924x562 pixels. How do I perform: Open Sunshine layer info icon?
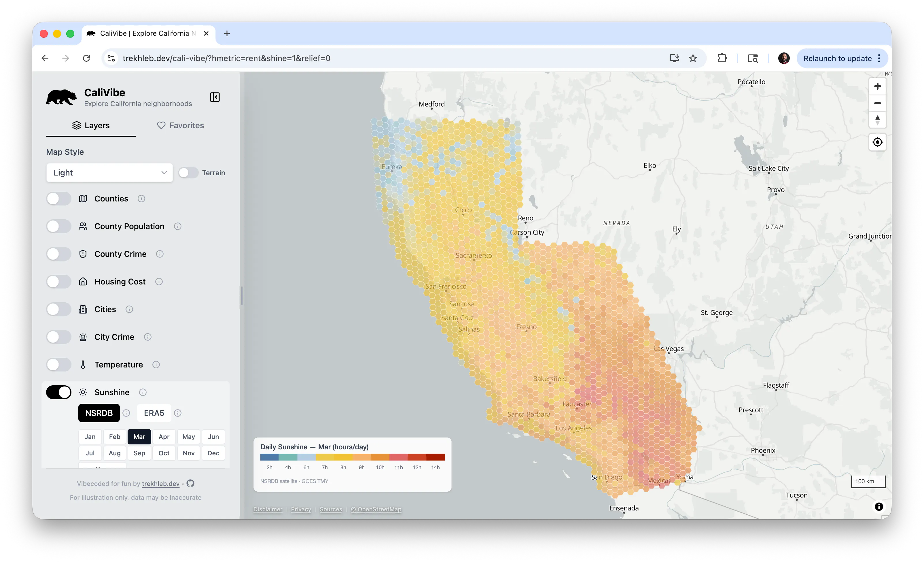click(143, 392)
